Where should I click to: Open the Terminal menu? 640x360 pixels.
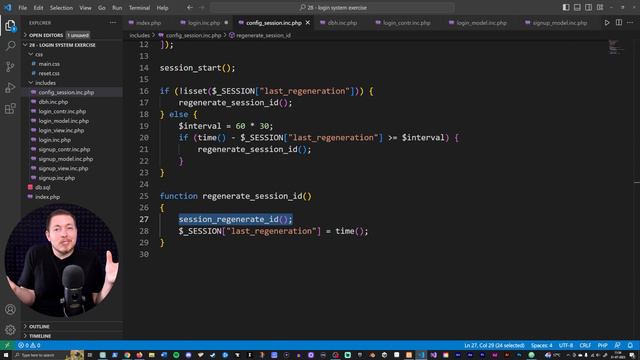(139, 8)
